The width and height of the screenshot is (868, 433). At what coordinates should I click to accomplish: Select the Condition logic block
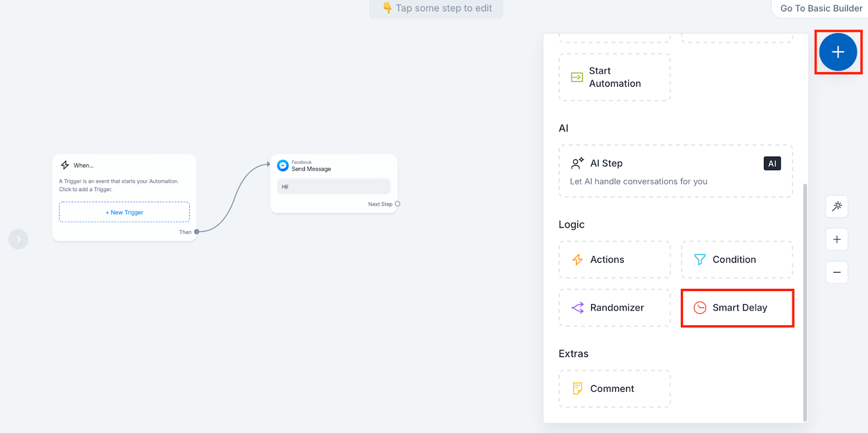[x=737, y=260]
